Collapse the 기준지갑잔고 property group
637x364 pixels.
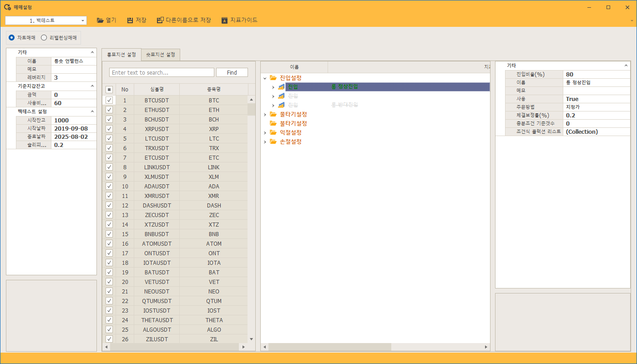pos(92,86)
